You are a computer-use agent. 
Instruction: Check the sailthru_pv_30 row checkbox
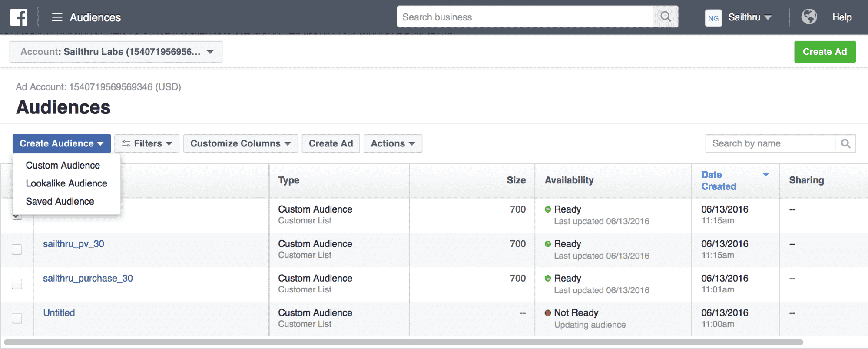tap(17, 249)
